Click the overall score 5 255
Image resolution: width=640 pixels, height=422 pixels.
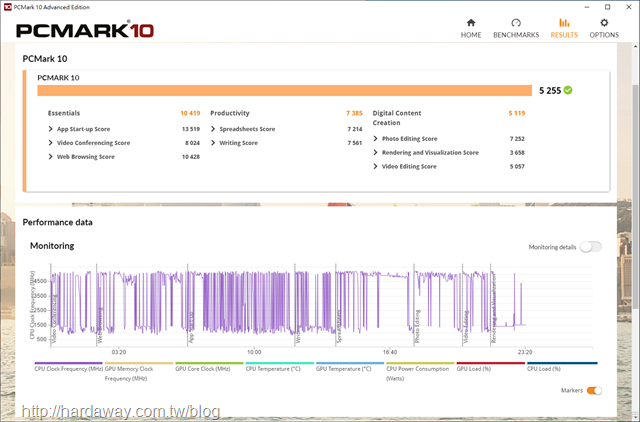pyautogui.click(x=550, y=91)
